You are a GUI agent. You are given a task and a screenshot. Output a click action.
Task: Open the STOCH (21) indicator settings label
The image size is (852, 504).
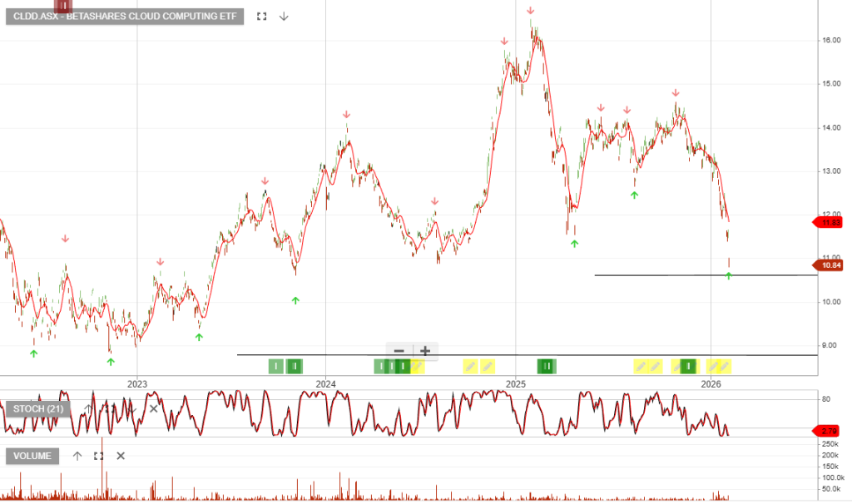click(x=37, y=408)
